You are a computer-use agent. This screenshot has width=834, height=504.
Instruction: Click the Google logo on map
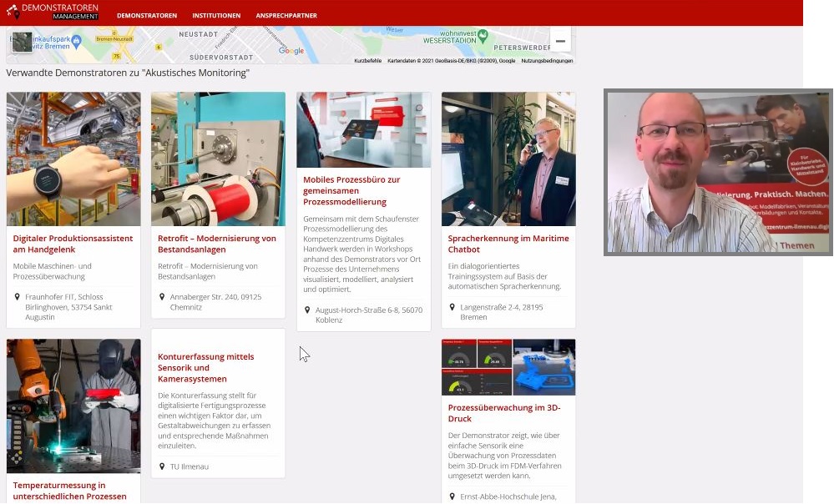(291, 51)
